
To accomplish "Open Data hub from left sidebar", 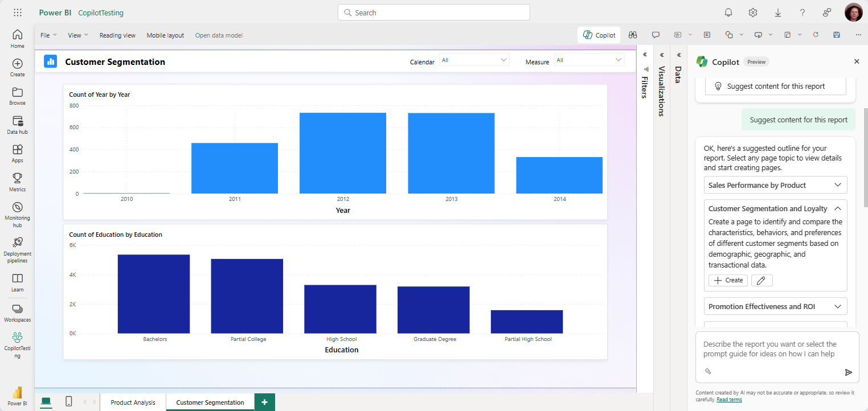I will [x=17, y=125].
